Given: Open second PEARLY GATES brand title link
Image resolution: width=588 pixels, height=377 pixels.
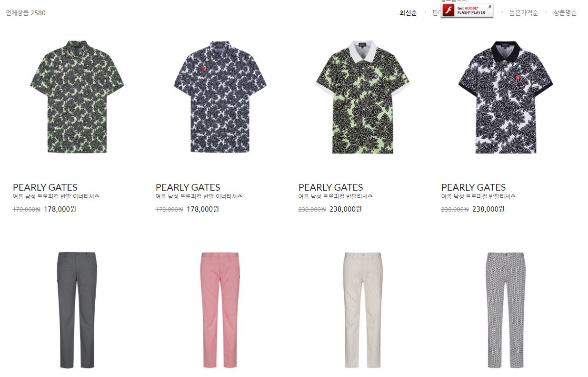Looking at the screenshot, I should click(188, 187).
